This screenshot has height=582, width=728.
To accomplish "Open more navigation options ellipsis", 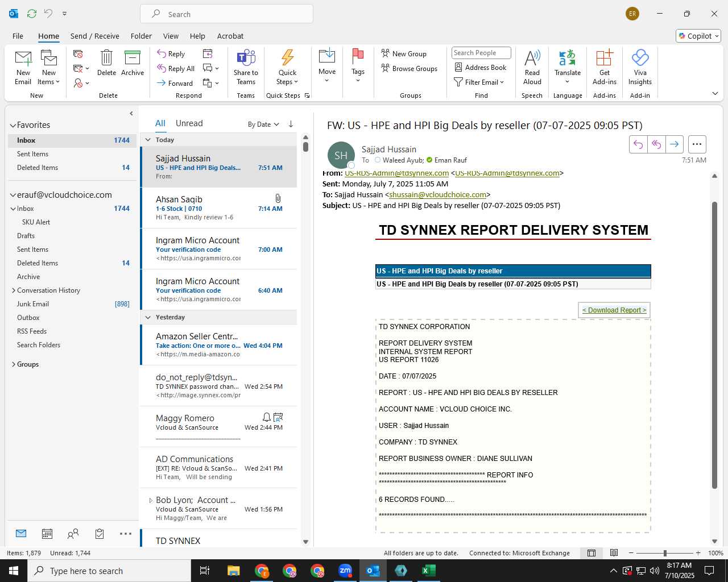I will point(126,534).
